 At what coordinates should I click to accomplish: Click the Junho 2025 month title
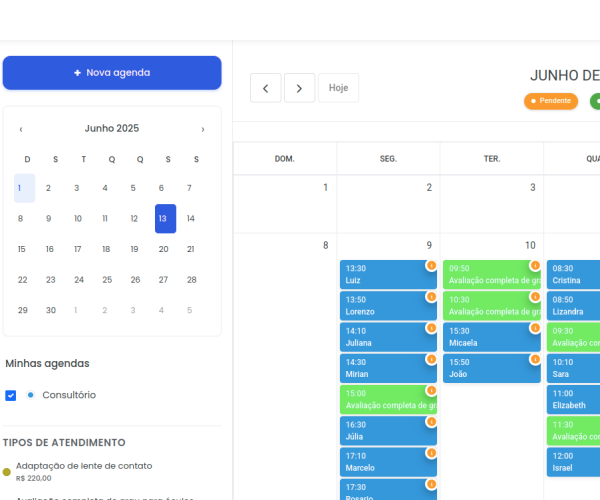112,128
